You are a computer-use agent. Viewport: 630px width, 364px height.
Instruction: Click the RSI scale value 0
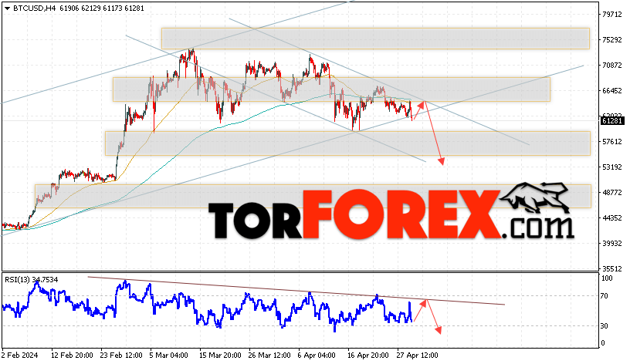click(x=602, y=343)
